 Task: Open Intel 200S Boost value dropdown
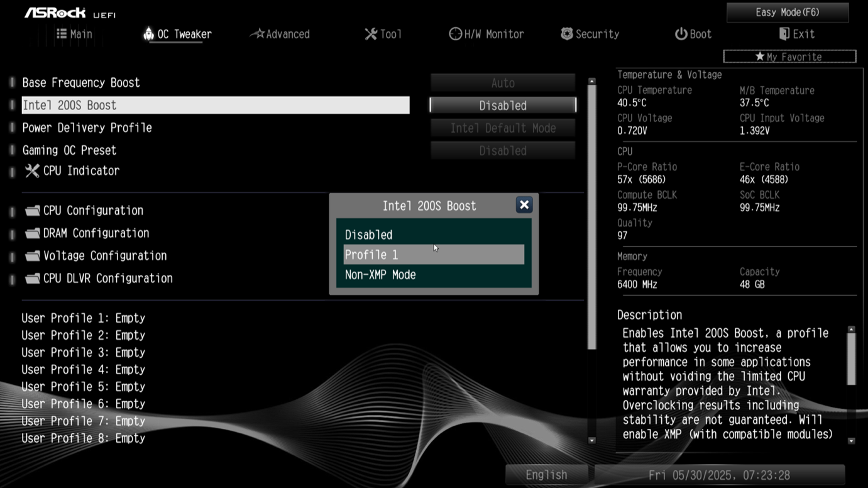pyautogui.click(x=502, y=106)
